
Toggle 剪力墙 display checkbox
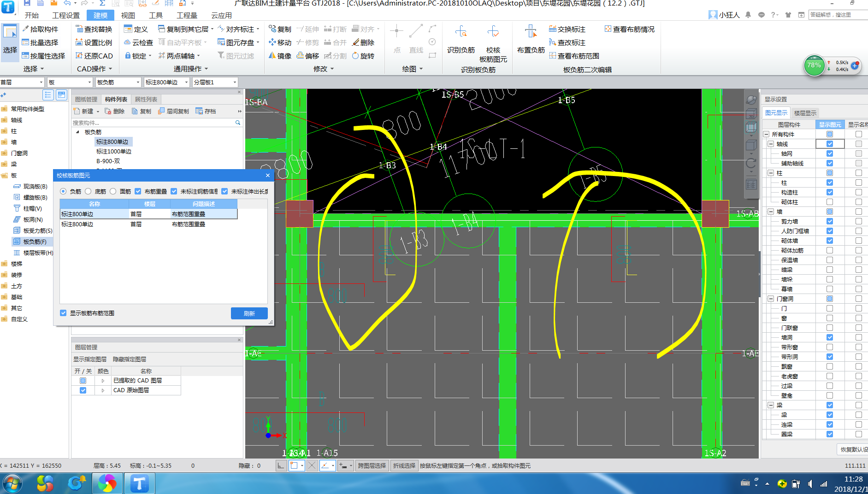(830, 221)
